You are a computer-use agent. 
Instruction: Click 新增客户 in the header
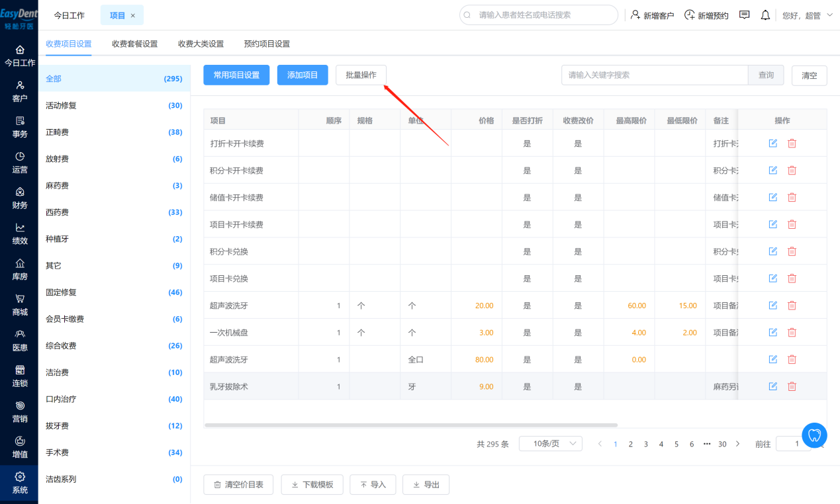tap(653, 15)
